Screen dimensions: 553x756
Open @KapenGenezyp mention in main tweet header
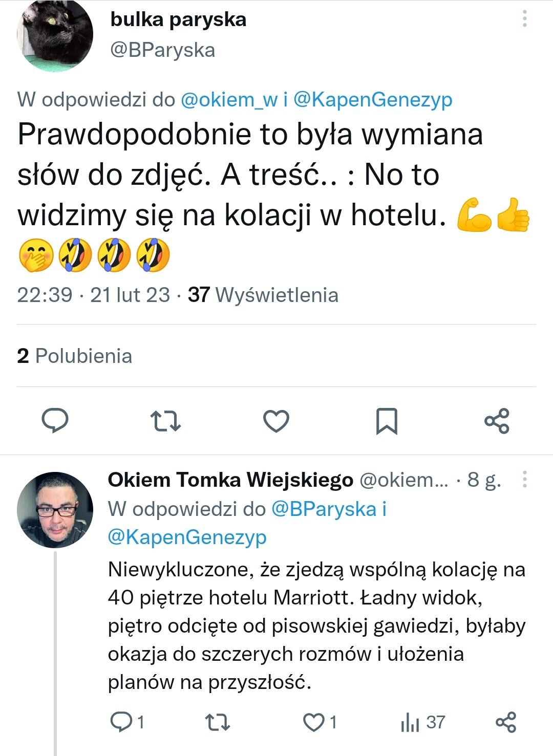pyautogui.click(x=373, y=99)
